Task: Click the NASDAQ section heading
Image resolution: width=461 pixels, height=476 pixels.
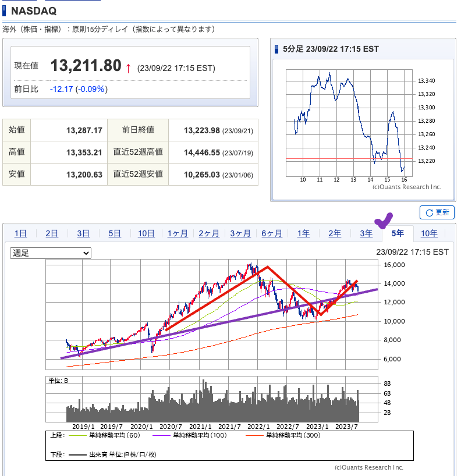Action: pyautogui.click(x=34, y=11)
